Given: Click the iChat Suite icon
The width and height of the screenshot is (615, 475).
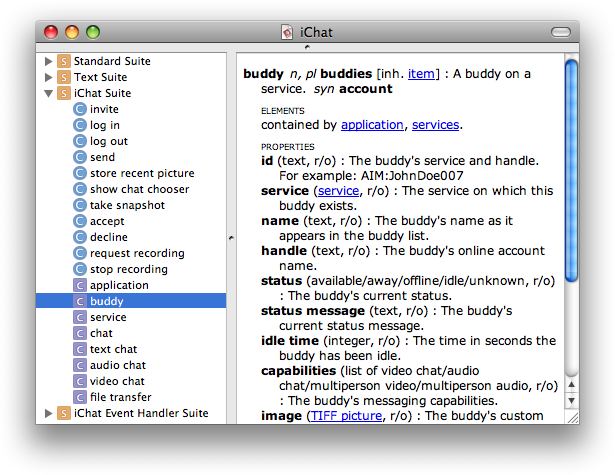Looking at the screenshot, I should [64, 93].
